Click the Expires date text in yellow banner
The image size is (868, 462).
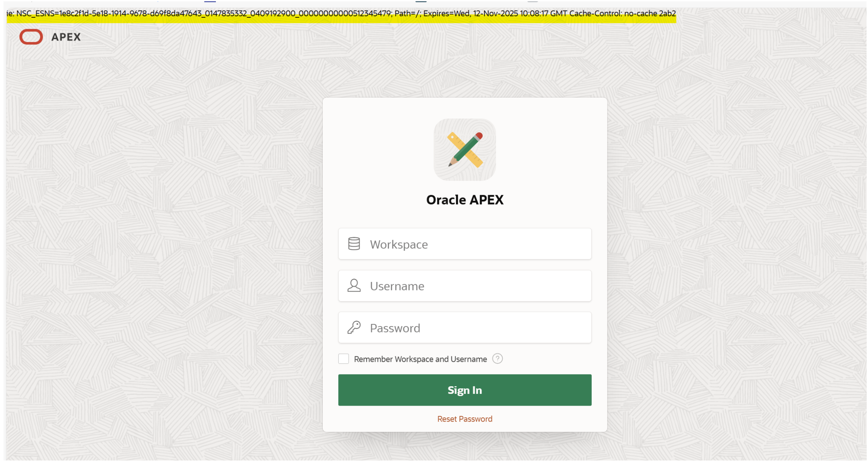click(x=494, y=14)
